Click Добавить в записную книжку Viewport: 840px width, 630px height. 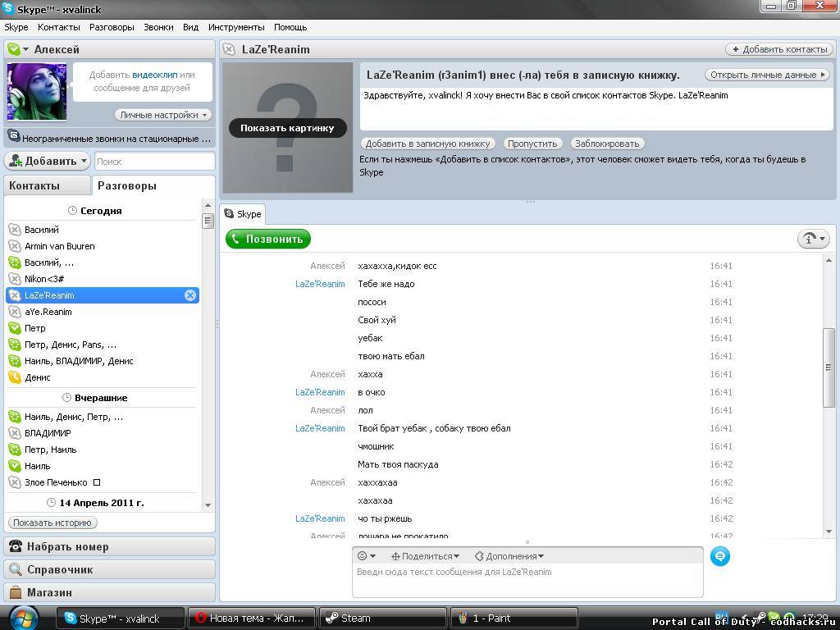pyautogui.click(x=427, y=144)
